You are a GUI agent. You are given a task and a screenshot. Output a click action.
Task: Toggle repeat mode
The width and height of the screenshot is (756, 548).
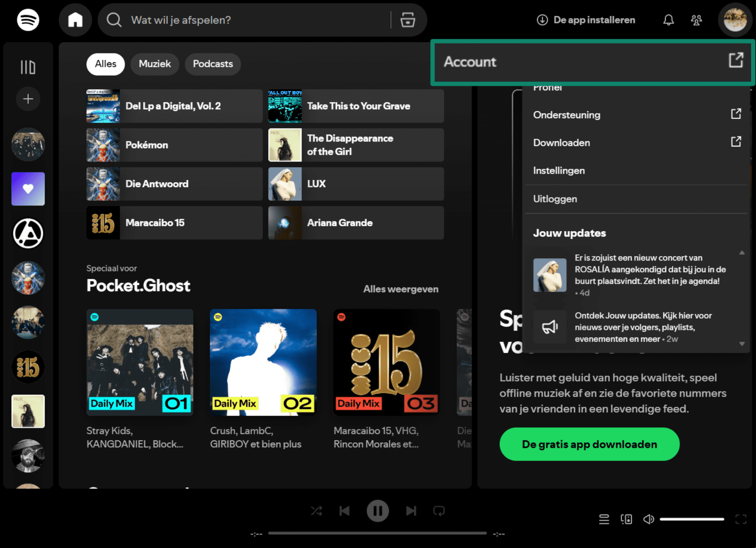439,511
